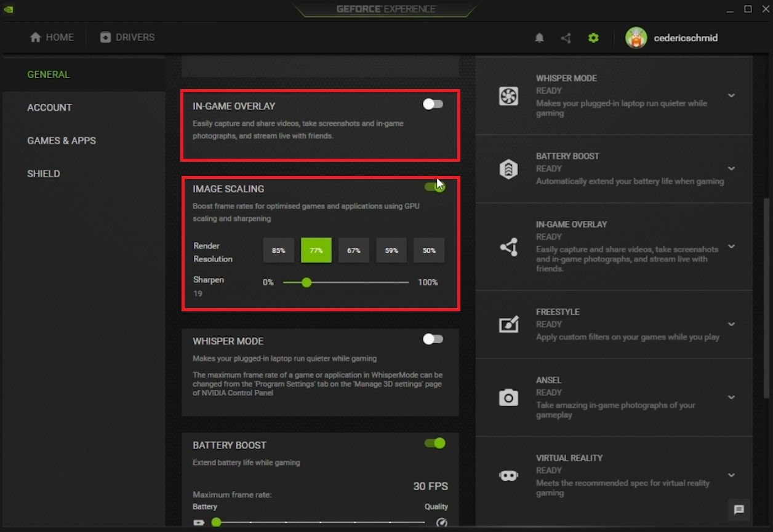The image size is (773, 532).
Task: Expand the Ansel feature row
Action: (731, 397)
